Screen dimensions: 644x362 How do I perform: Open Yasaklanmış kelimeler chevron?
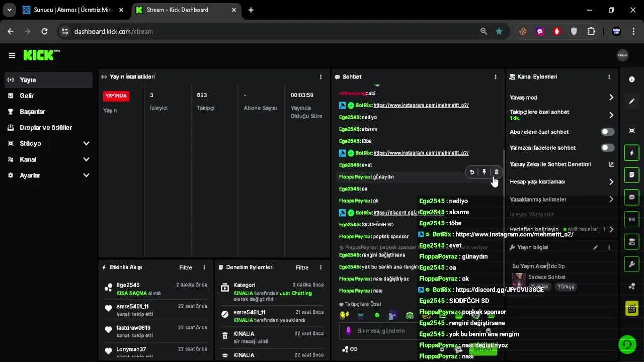click(611, 200)
